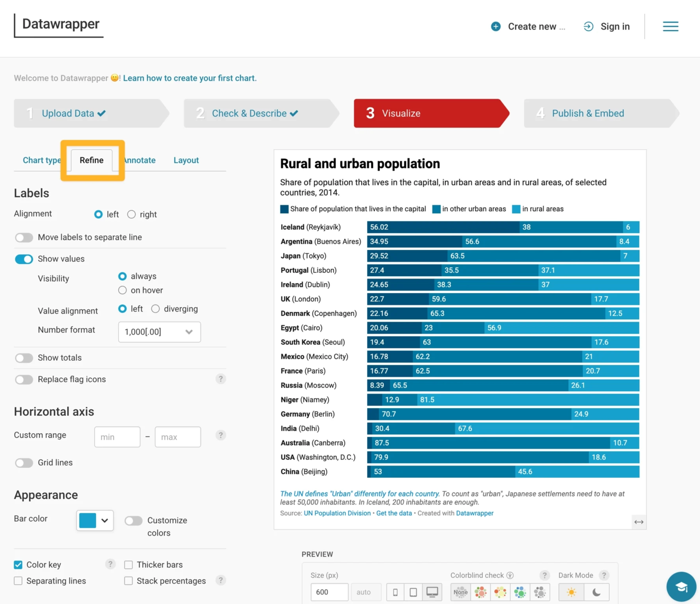Choose None colorblind check option
700x604 pixels.
pos(461,592)
